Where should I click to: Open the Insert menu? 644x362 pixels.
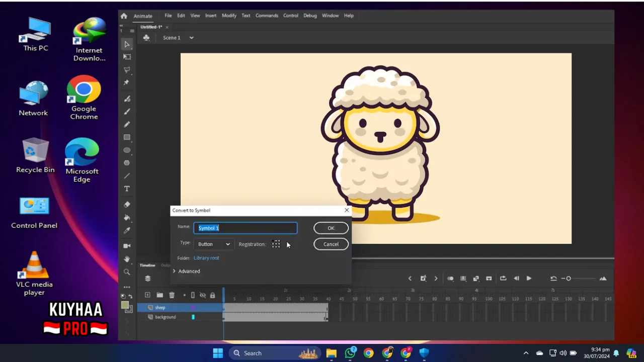pos(211,16)
